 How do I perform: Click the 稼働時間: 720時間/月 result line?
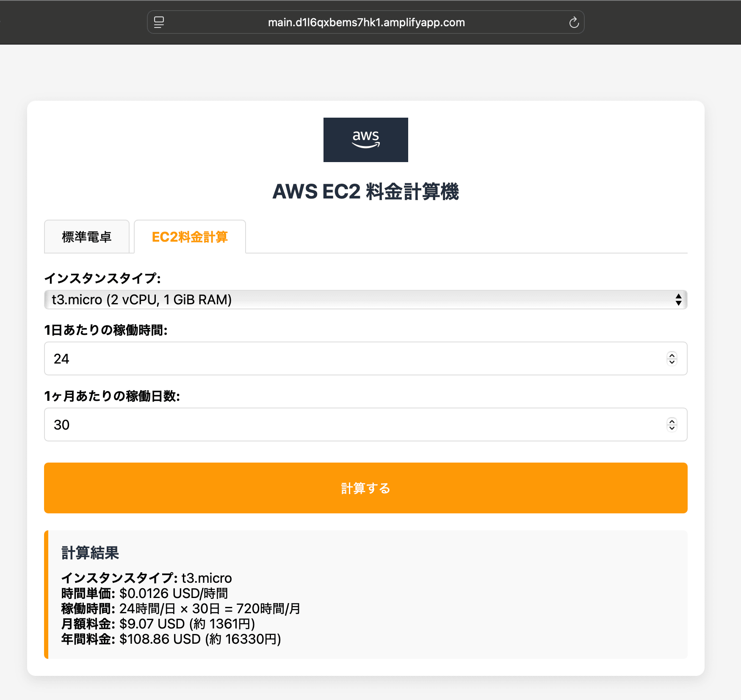pyautogui.click(x=181, y=609)
